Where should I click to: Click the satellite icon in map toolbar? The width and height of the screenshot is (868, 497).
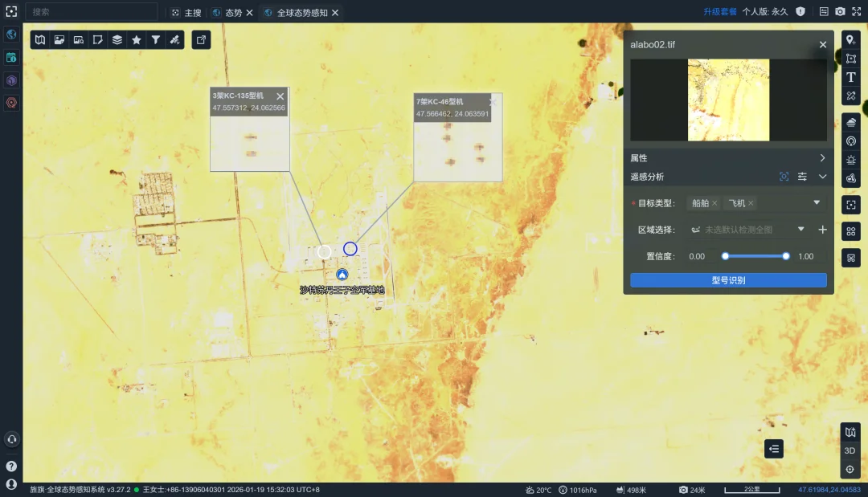[175, 39]
